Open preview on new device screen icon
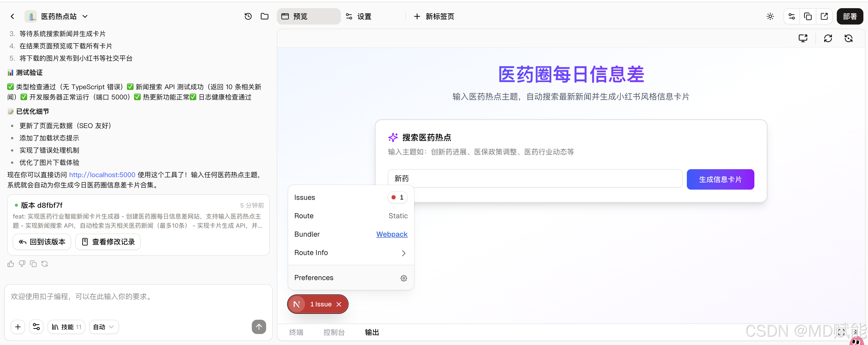Screen dimensions: 868x345 803,38
